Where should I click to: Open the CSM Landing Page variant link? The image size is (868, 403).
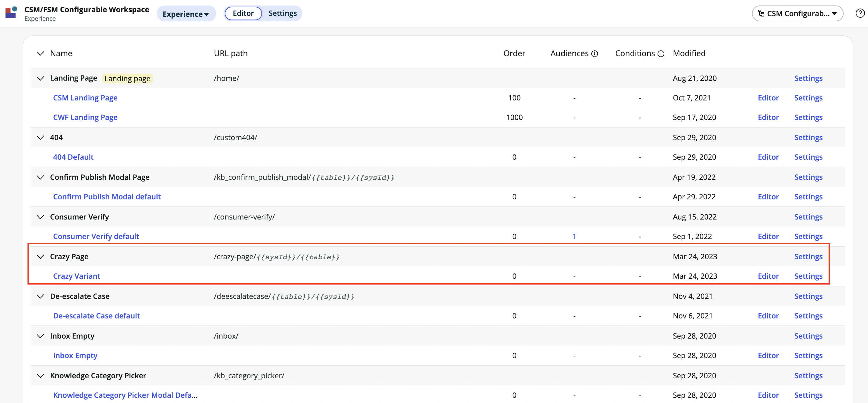tap(85, 98)
